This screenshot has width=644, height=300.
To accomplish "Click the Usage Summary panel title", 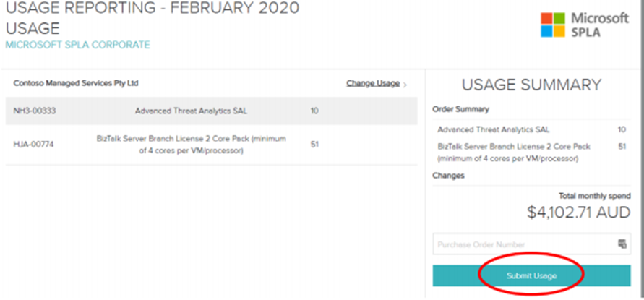I will click(531, 85).
